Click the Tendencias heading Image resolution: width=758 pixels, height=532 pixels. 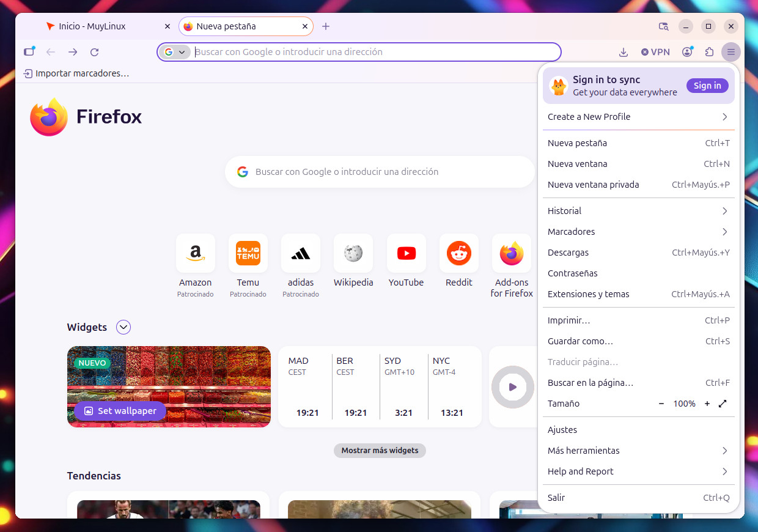(x=94, y=476)
